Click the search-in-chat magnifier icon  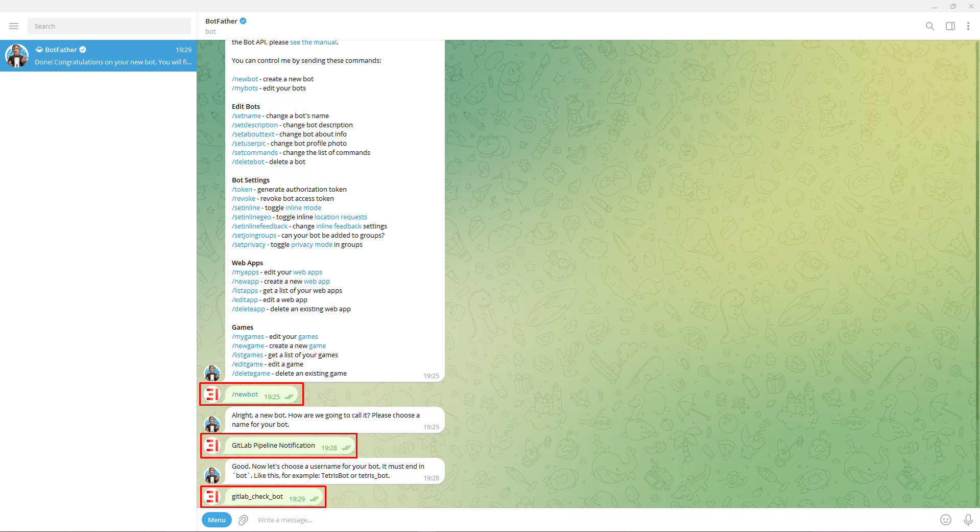930,26
